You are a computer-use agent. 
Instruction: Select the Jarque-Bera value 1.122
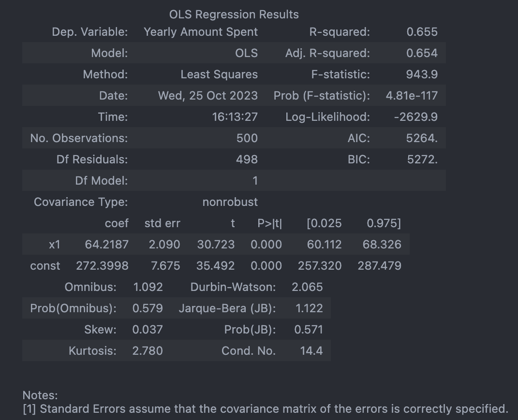click(x=309, y=308)
